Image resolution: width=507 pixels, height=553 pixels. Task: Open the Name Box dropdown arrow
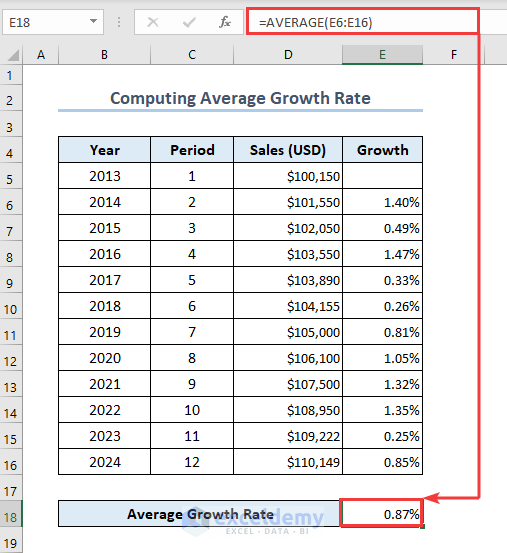coord(93,22)
